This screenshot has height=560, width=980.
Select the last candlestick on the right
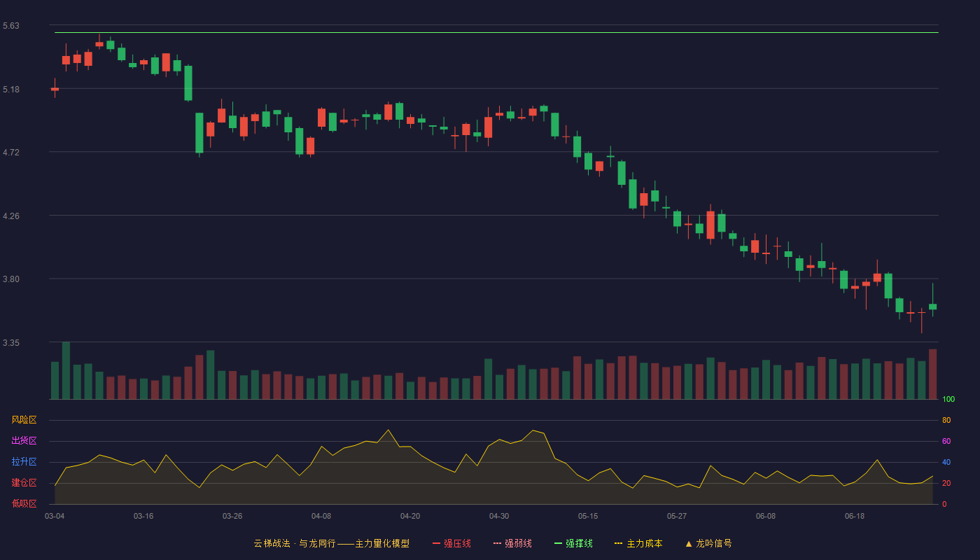[x=932, y=306]
